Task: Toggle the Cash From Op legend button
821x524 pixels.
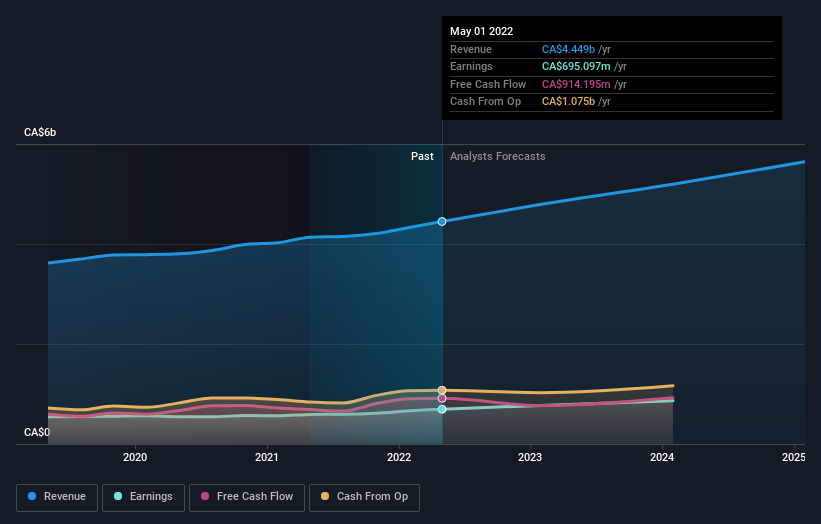Action: pyautogui.click(x=364, y=497)
